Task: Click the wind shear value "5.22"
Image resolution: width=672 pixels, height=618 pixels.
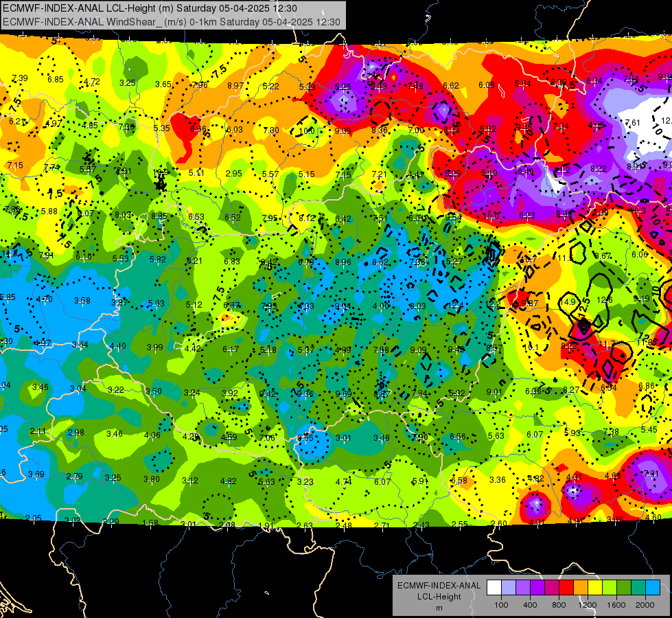Action: pos(271,87)
